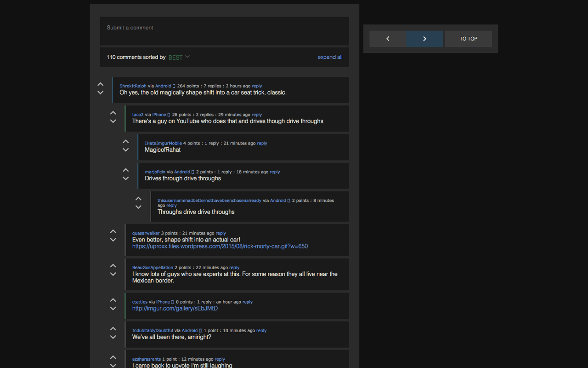Upvote the MagicofRahat comment
This screenshot has height=368, width=588.
[x=125, y=141]
